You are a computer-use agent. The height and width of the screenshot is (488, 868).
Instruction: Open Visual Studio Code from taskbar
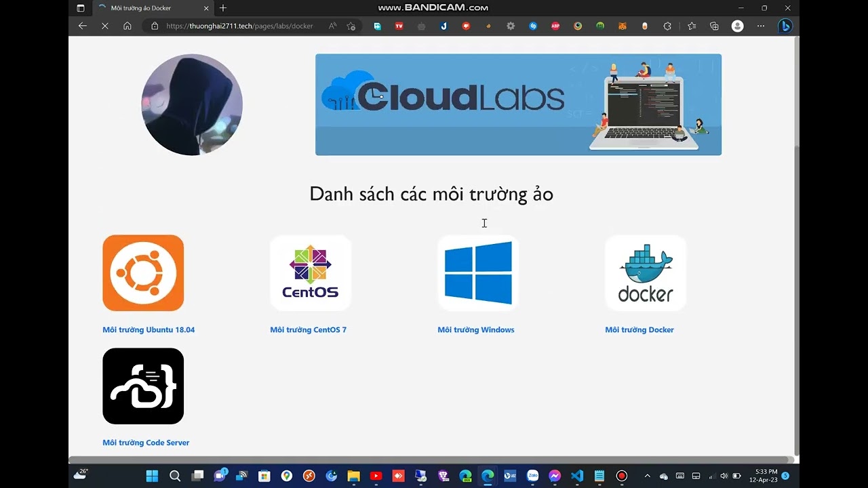click(577, 476)
